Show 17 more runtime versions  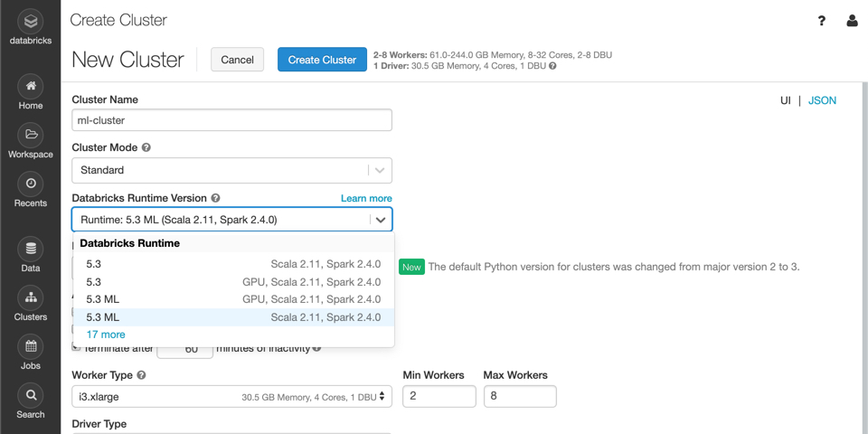106,335
